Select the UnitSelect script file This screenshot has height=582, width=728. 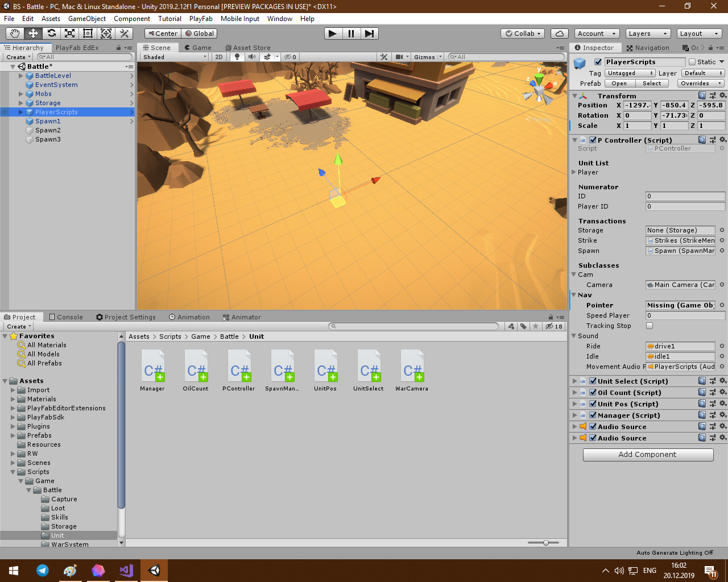(369, 370)
